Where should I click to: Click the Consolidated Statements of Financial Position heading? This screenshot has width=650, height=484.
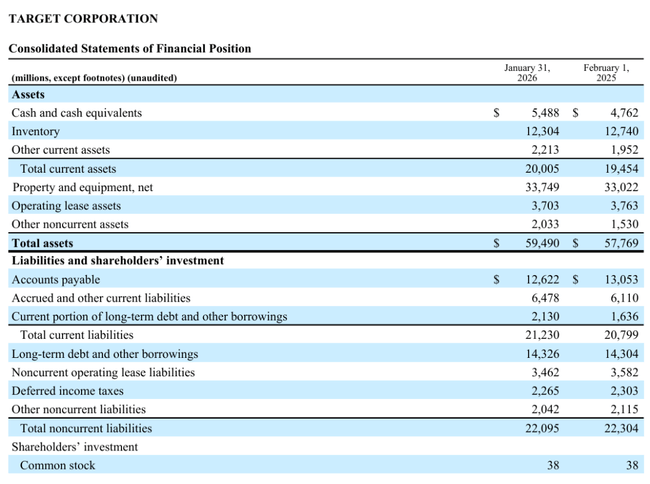click(129, 49)
